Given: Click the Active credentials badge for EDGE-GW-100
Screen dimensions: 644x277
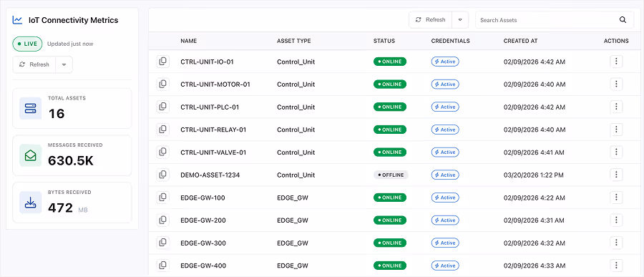Looking at the screenshot, I should tap(445, 198).
